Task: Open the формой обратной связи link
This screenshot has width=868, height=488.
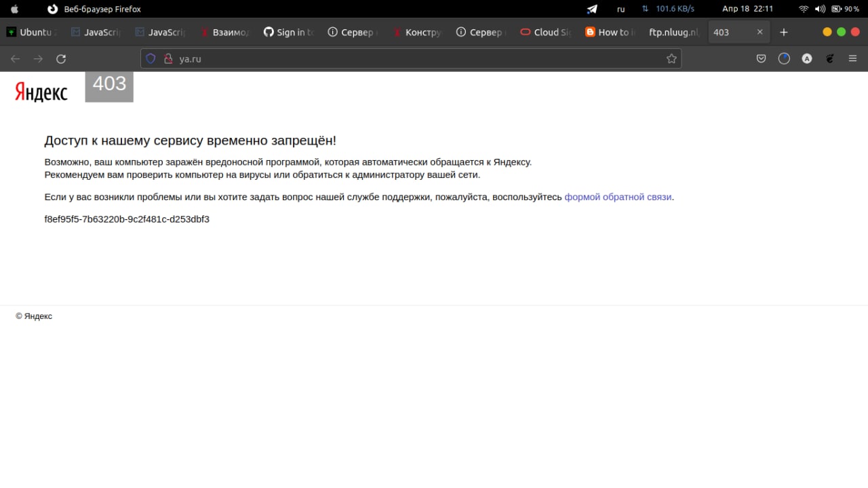Action: point(618,197)
